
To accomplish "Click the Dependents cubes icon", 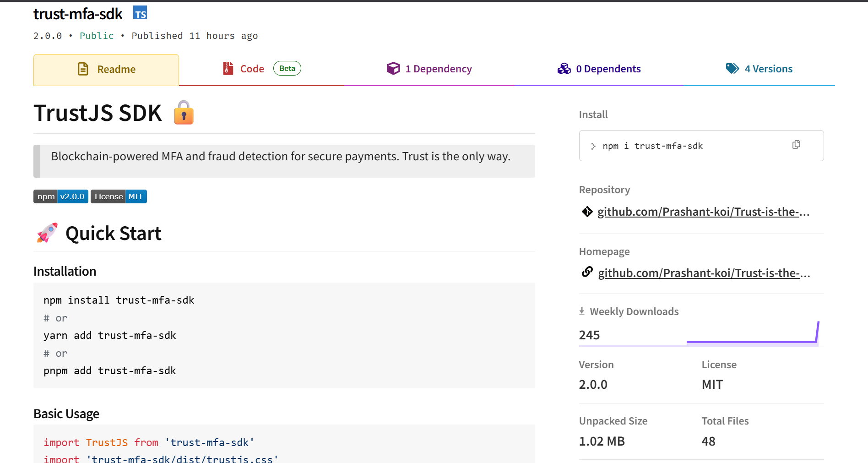I will point(564,69).
